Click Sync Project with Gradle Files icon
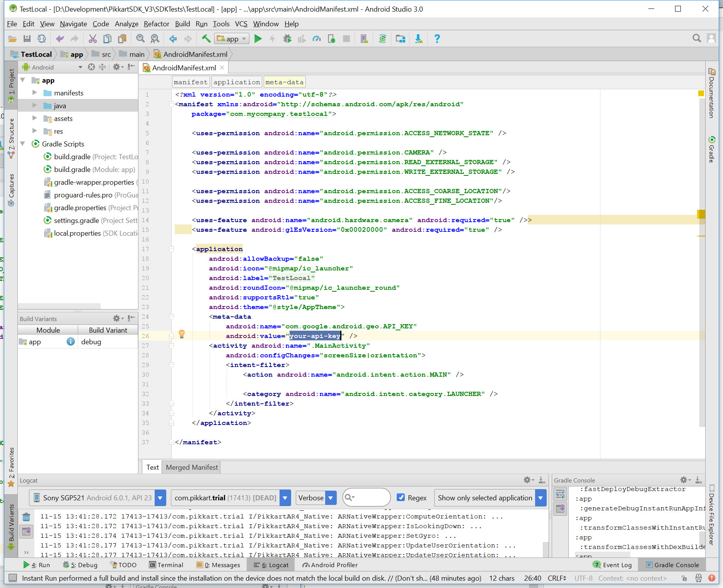The image size is (723, 588). click(382, 39)
